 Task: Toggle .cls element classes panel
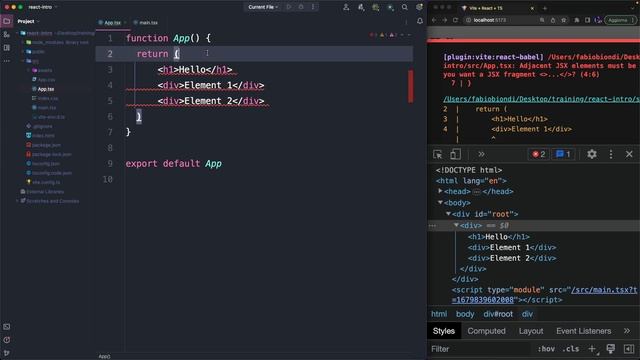pyautogui.click(x=571, y=349)
